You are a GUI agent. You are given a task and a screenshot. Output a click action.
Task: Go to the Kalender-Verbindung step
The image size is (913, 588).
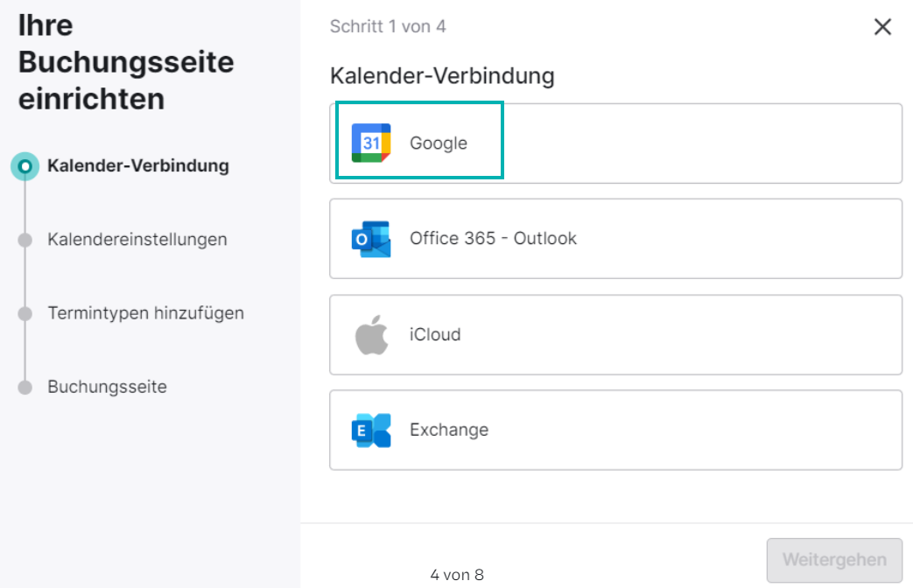(x=138, y=166)
